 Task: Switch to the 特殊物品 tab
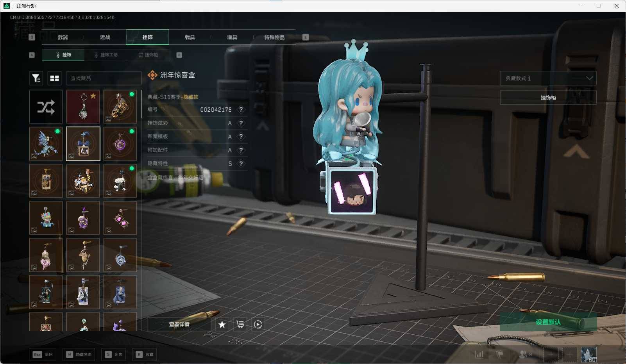pyautogui.click(x=274, y=37)
